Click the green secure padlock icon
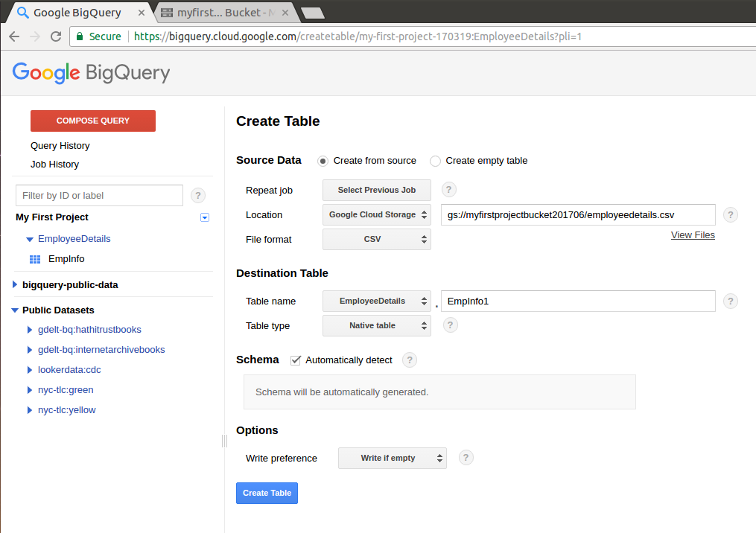 80,36
